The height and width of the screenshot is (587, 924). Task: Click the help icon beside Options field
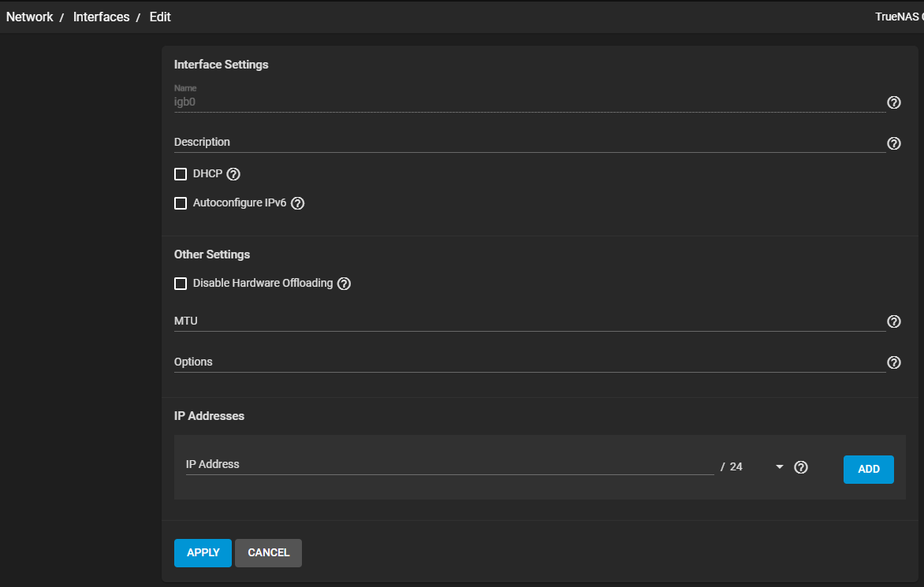click(894, 362)
